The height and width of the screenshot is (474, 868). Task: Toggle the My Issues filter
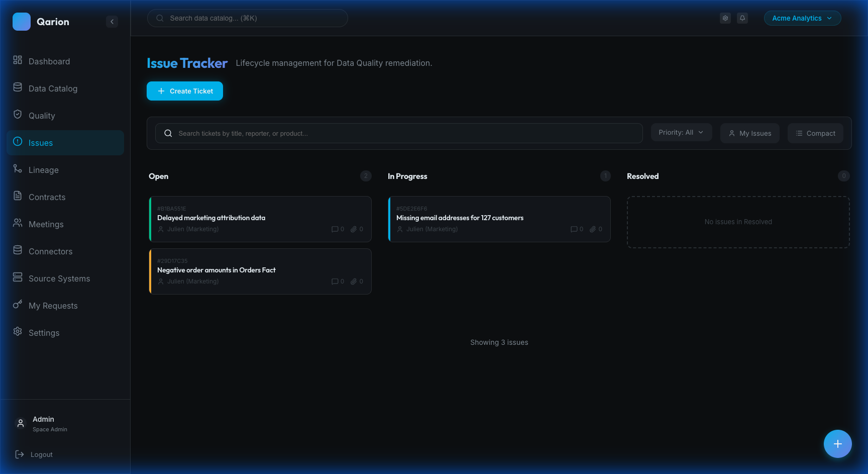[749, 133]
